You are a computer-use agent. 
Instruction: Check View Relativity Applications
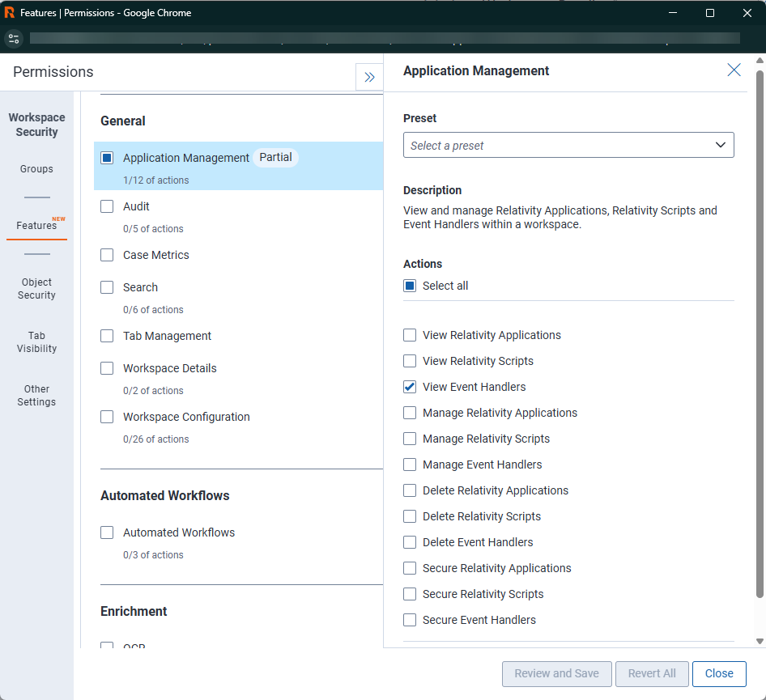click(410, 335)
